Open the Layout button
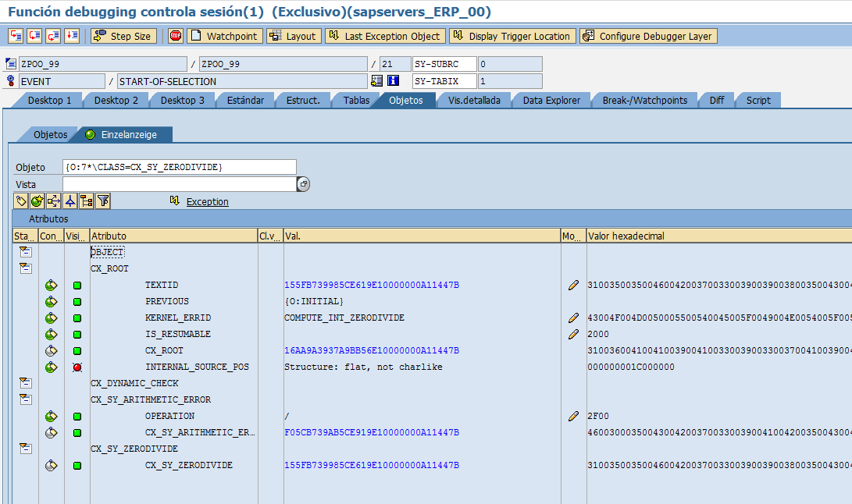The height and width of the screenshot is (504, 852). click(294, 36)
